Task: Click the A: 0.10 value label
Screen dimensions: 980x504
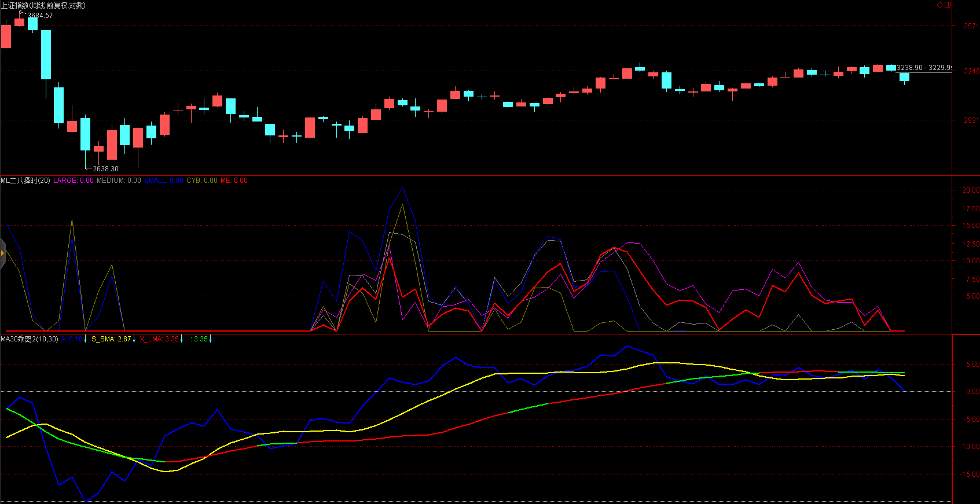Action: point(72,339)
